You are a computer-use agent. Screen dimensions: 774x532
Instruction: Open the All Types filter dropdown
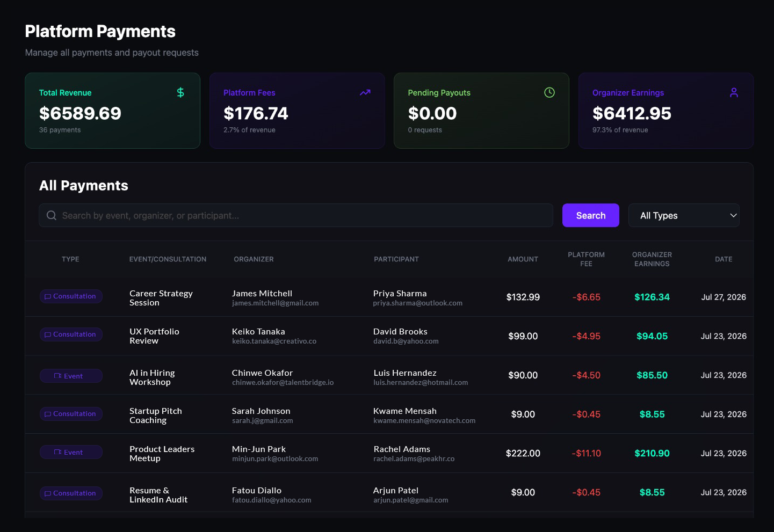pyautogui.click(x=684, y=215)
